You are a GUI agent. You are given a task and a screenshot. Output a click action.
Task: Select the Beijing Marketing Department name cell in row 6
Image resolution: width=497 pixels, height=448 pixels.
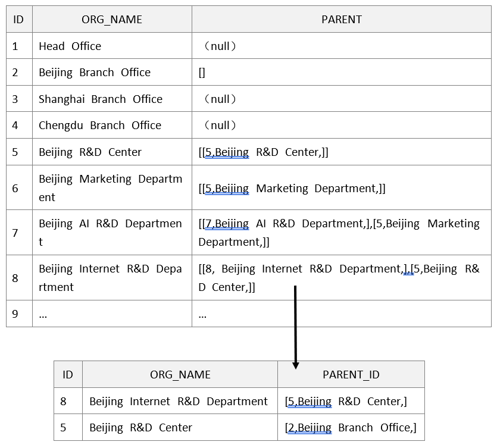pos(111,188)
